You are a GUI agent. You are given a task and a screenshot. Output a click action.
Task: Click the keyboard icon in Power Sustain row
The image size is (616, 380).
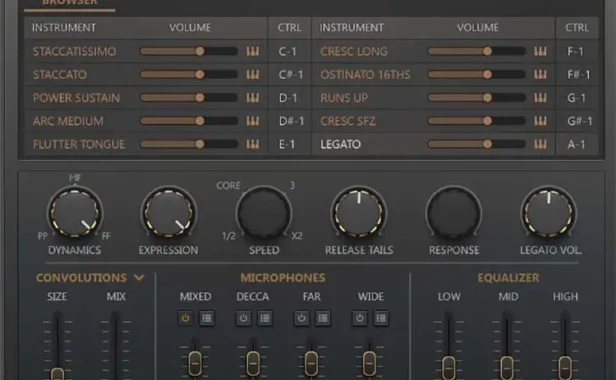[253, 97]
